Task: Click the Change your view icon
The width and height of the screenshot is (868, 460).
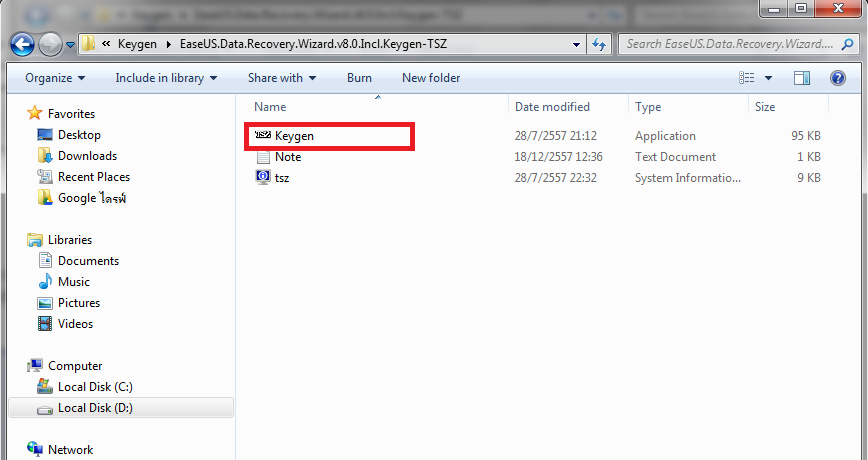Action: point(747,78)
